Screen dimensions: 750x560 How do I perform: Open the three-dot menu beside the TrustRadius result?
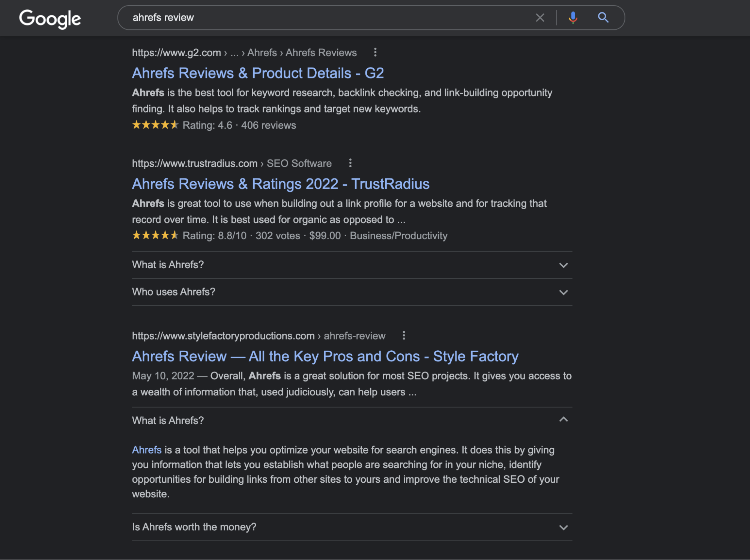(x=350, y=163)
